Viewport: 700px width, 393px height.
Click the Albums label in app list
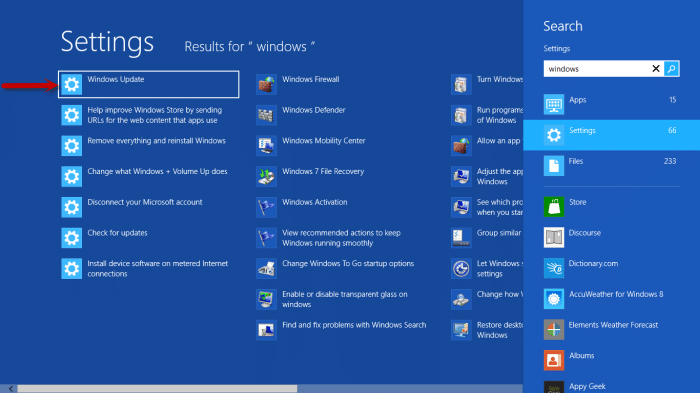[x=581, y=356]
